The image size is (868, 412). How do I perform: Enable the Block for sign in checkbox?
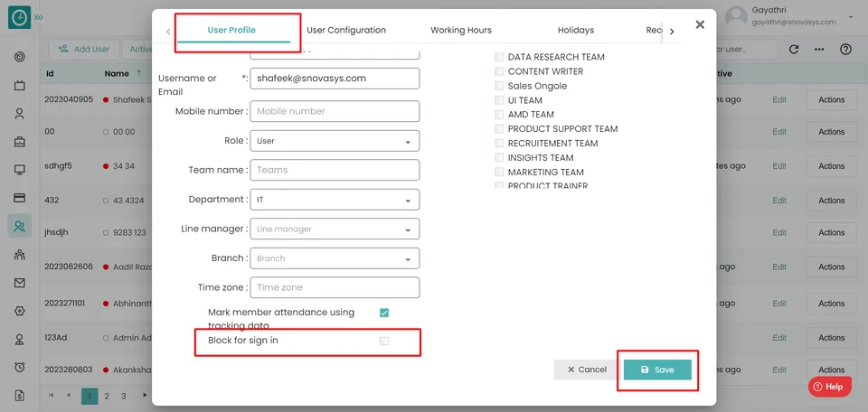click(x=384, y=341)
